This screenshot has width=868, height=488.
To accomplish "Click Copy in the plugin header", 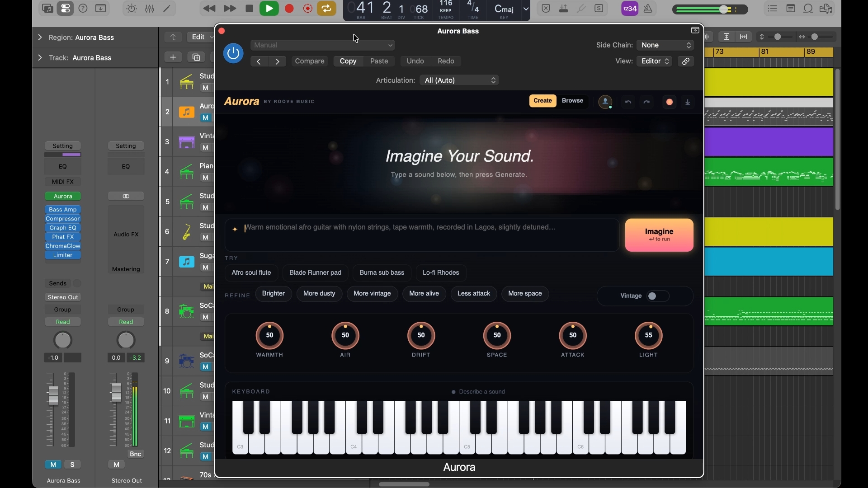I will pyautogui.click(x=349, y=61).
